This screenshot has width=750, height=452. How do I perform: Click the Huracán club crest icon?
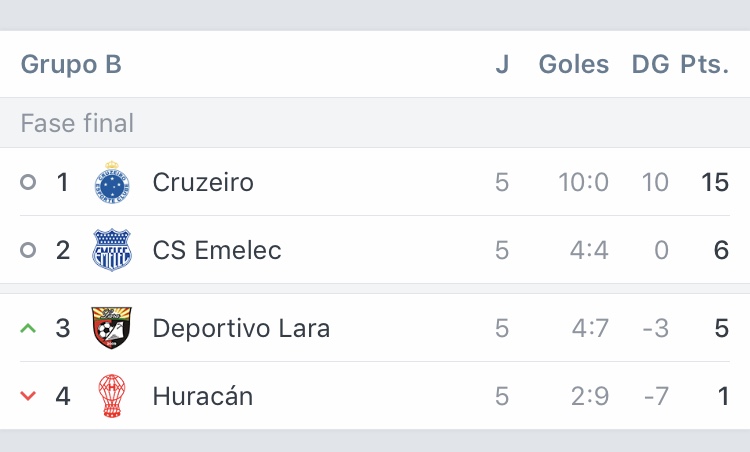[111, 396]
